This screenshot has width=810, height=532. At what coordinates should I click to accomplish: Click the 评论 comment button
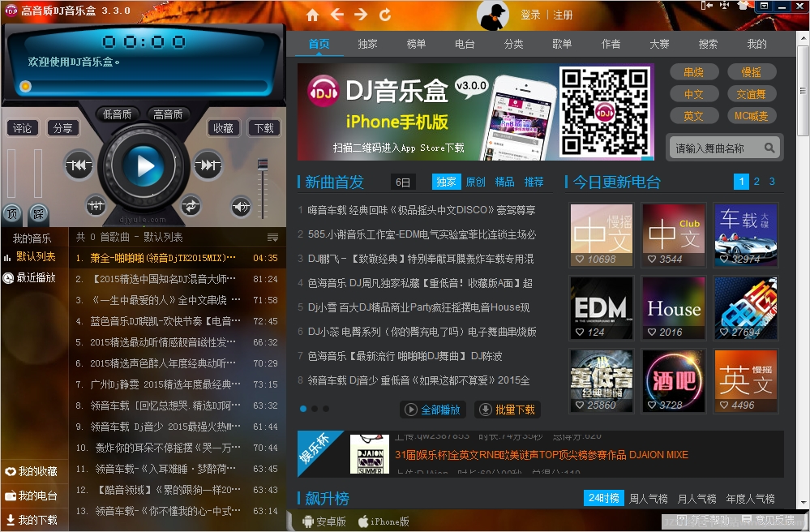(22, 128)
